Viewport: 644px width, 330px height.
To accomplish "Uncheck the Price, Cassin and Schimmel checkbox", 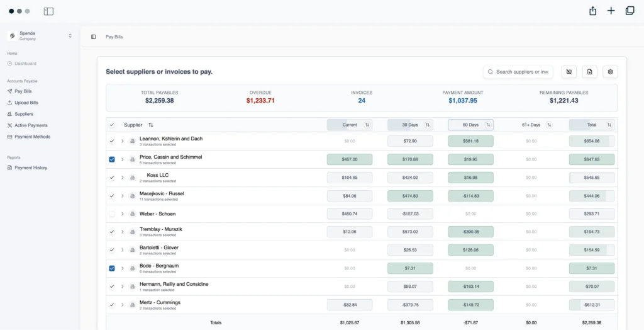I will [x=112, y=159].
